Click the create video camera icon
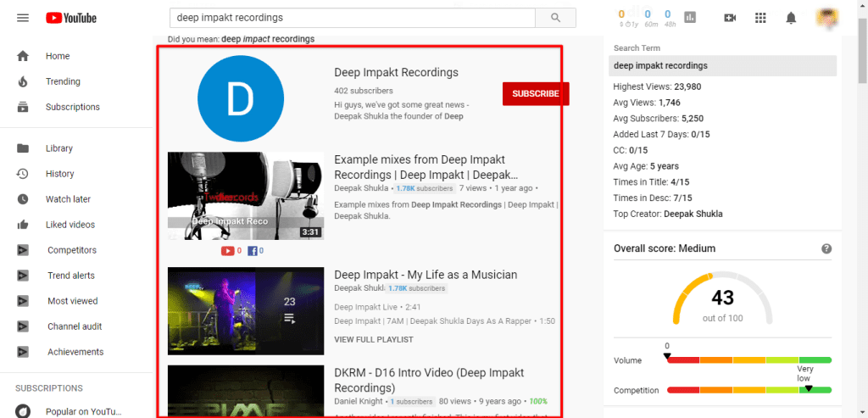Viewport: 868px width, 418px height. pos(730,18)
